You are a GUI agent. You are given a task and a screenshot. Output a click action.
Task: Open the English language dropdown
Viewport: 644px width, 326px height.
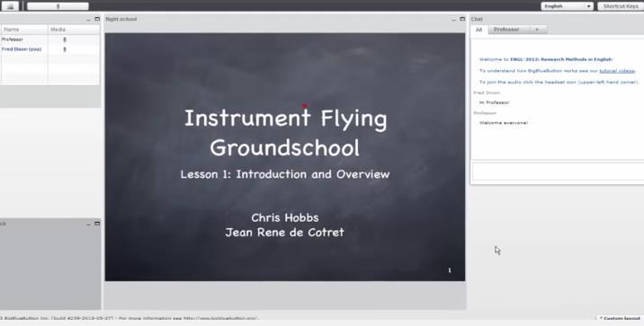click(567, 6)
